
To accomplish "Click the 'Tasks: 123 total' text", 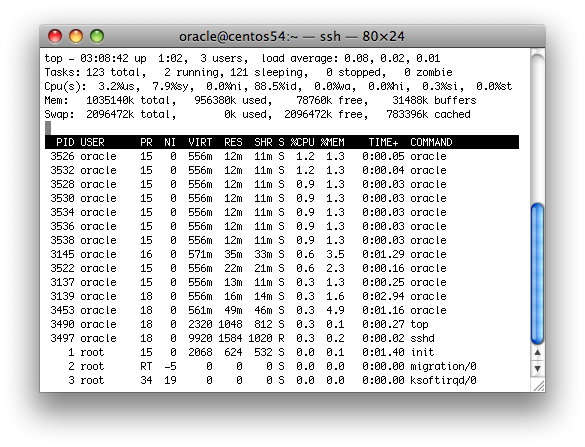I will 92,72.
